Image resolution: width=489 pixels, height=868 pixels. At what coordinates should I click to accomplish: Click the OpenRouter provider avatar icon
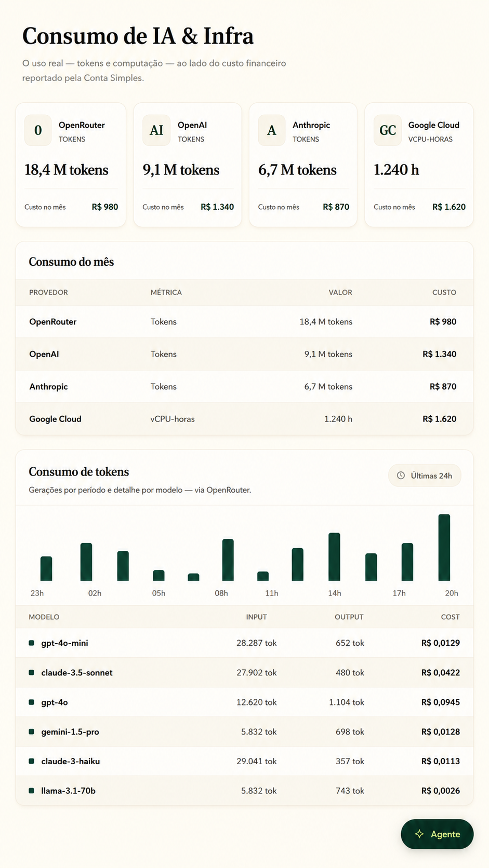pos(38,130)
